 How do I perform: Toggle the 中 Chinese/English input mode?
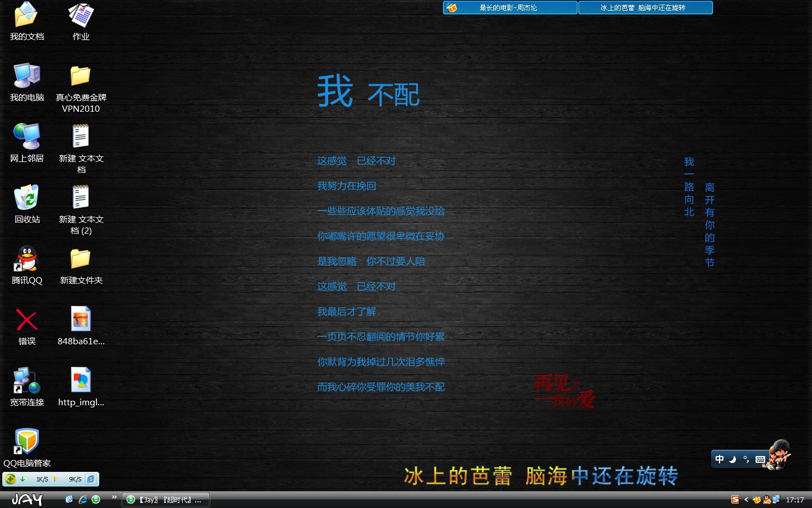point(720,459)
